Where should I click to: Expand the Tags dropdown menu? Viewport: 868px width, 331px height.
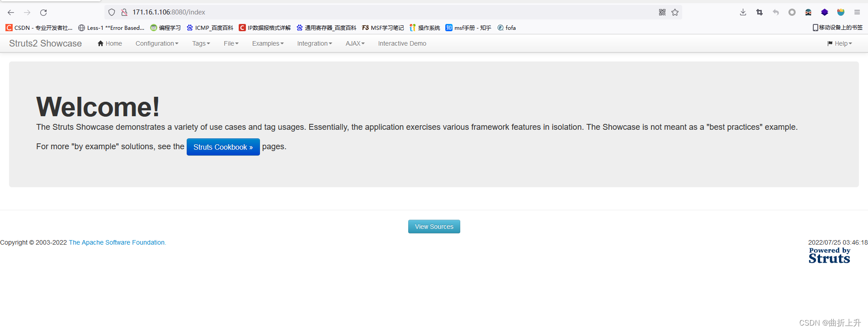(201, 43)
